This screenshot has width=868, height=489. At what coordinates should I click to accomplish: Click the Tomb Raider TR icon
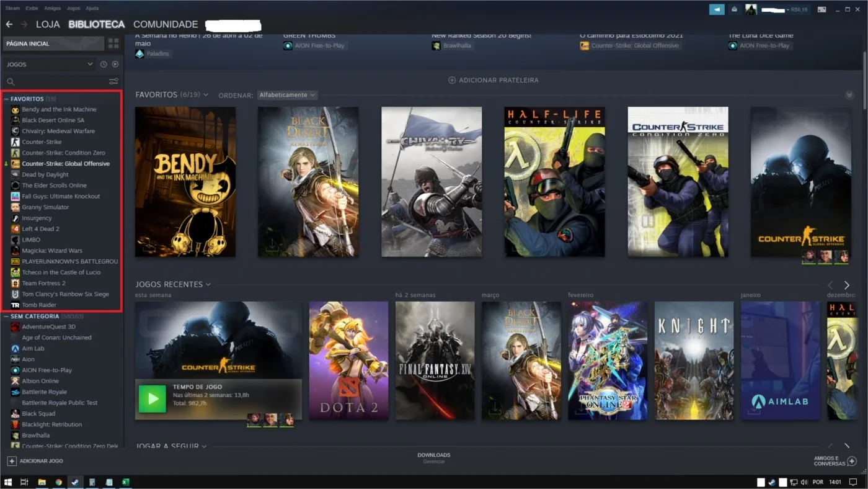pos(15,305)
